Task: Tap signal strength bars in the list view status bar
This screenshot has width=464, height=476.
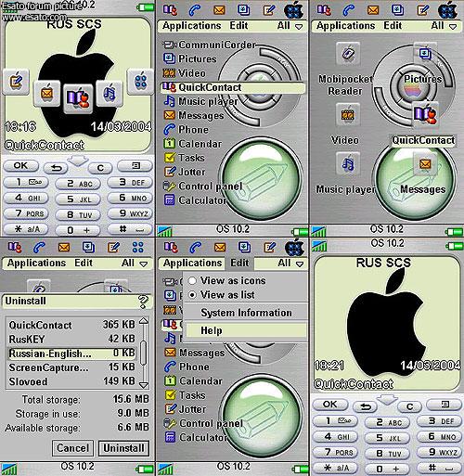Action: (164, 231)
